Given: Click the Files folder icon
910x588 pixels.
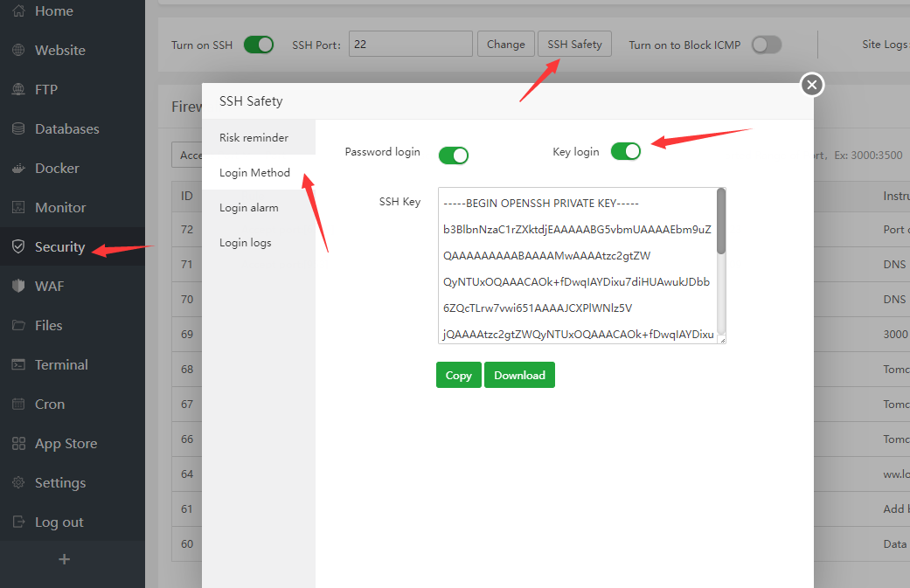Looking at the screenshot, I should tap(18, 325).
